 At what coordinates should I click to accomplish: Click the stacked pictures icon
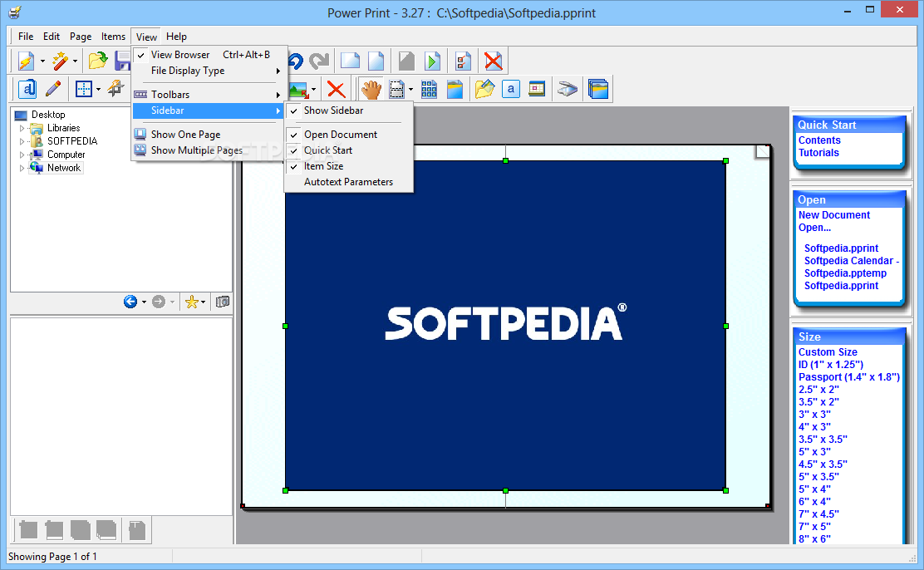pyautogui.click(x=598, y=90)
